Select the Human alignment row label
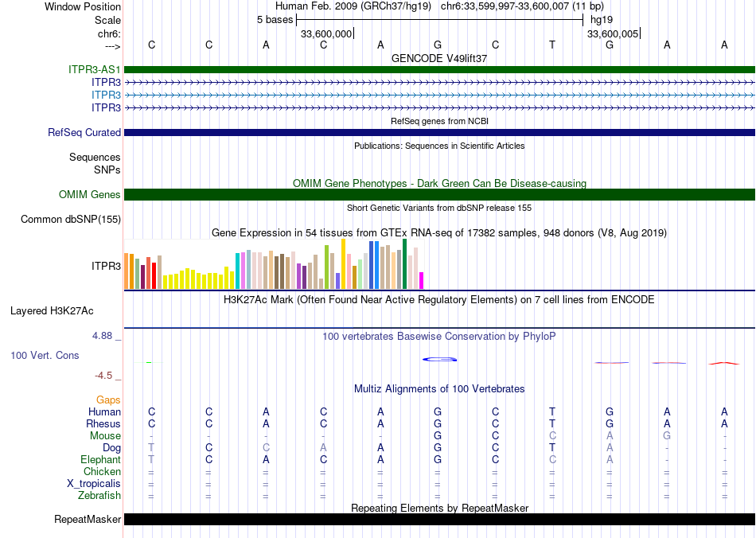The width and height of the screenshot is (756, 538). coord(104,411)
